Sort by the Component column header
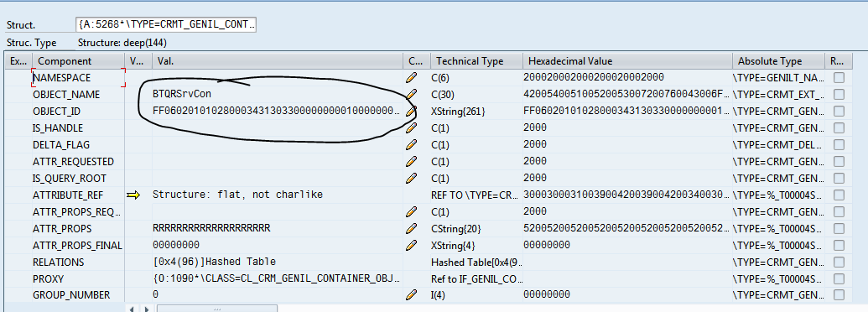Image resolution: width=868 pixels, height=312 pixels. tap(78, 61)
